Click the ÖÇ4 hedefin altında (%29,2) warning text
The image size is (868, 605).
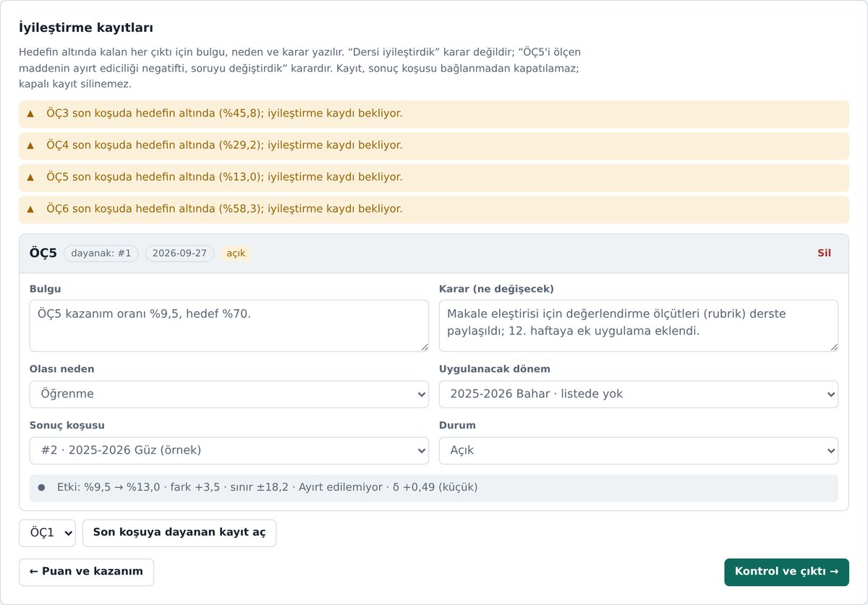224,145
